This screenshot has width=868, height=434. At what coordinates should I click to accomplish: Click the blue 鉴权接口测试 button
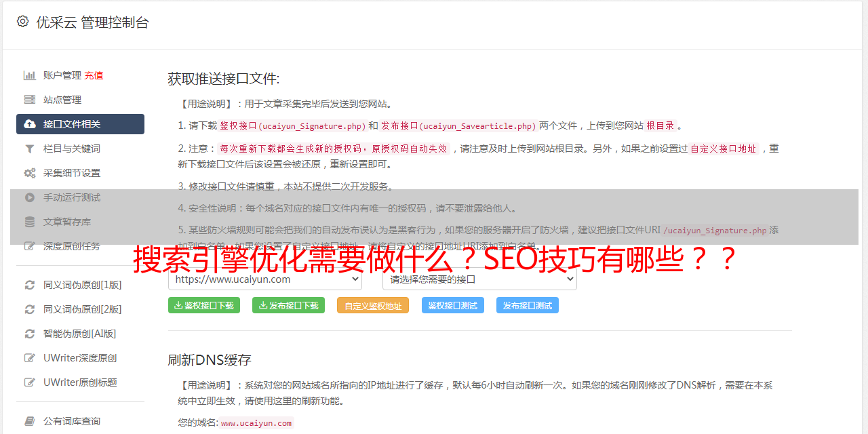click(453, 305)
